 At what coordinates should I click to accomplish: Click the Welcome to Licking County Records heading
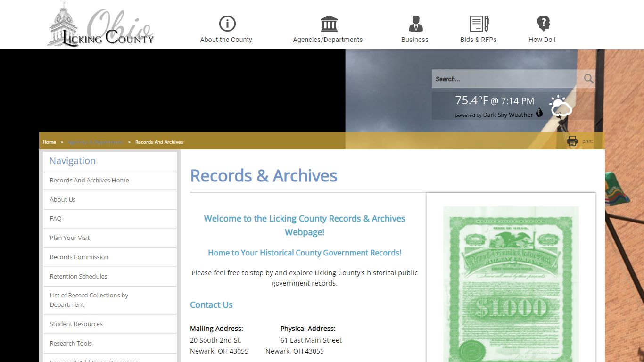coord(305,225)
